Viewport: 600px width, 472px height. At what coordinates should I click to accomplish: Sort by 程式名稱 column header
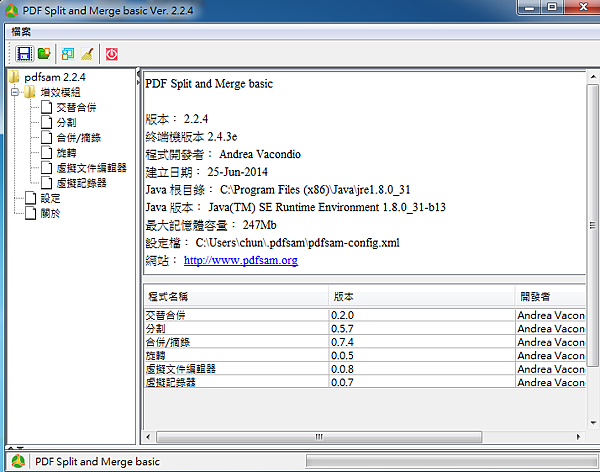point(236,296)
